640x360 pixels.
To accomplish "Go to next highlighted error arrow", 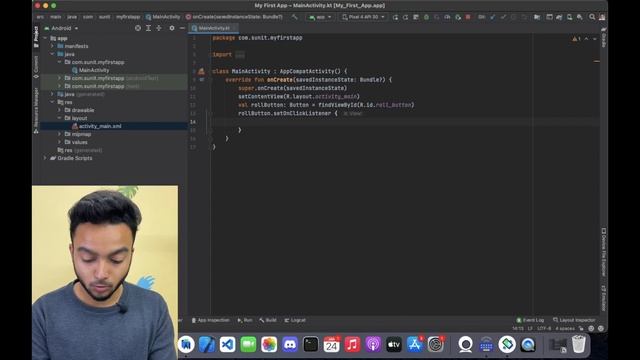I will coord(595,39).
